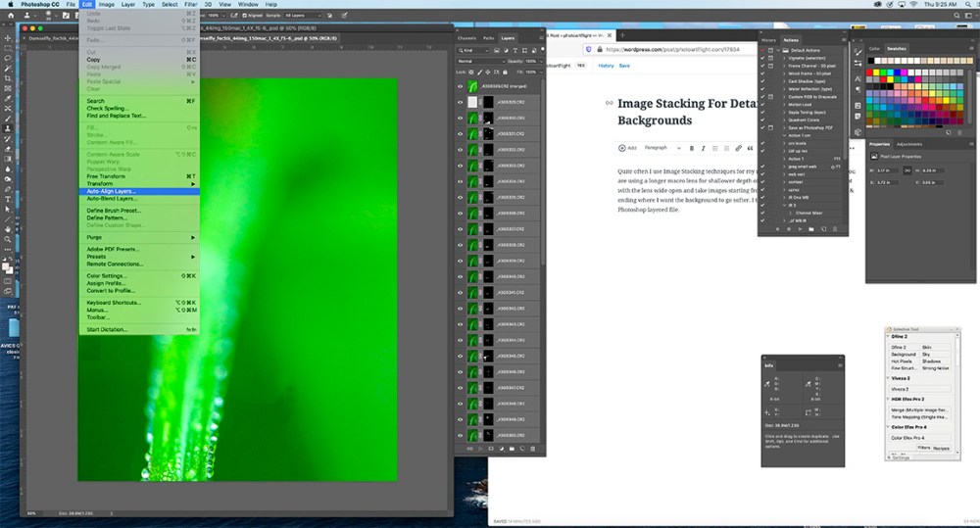The height and width of the screenshot is (528, 980).
Task: Select the Zoom tool
Action: tap(8, 238)
